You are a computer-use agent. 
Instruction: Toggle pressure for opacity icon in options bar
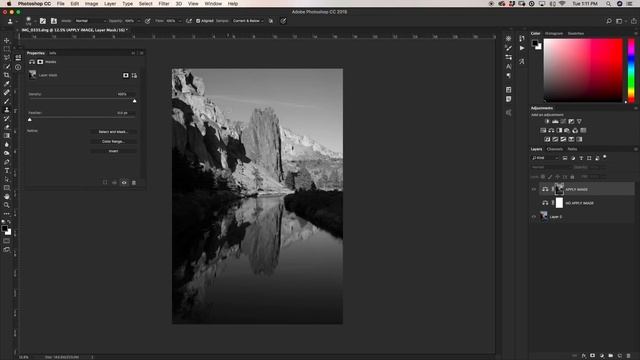pos(148,21)
